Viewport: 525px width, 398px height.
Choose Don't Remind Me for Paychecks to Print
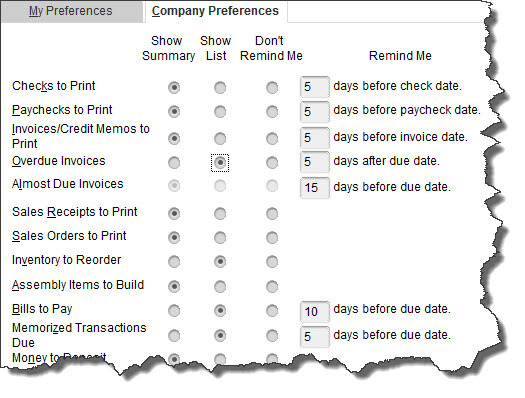pos(272,111)
